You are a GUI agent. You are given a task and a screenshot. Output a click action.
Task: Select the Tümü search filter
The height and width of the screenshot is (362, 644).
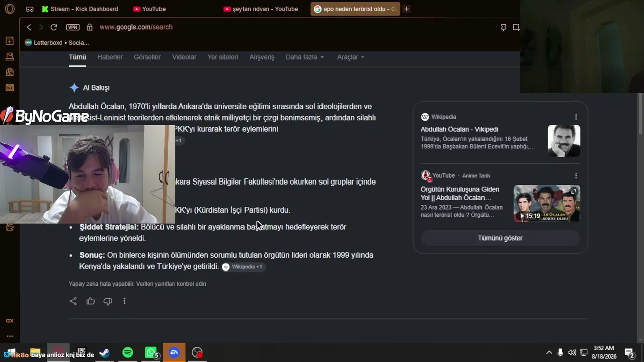pyautogui.click(x=77, y=57)
